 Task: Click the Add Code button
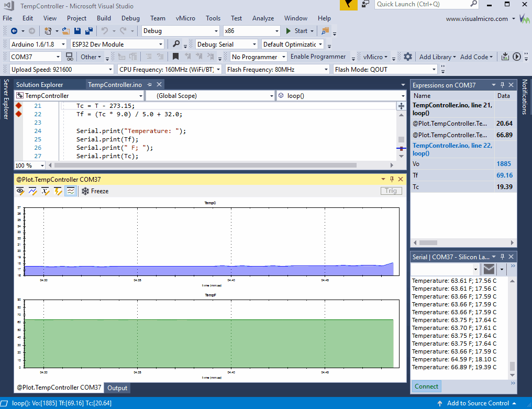pos(476,57)
